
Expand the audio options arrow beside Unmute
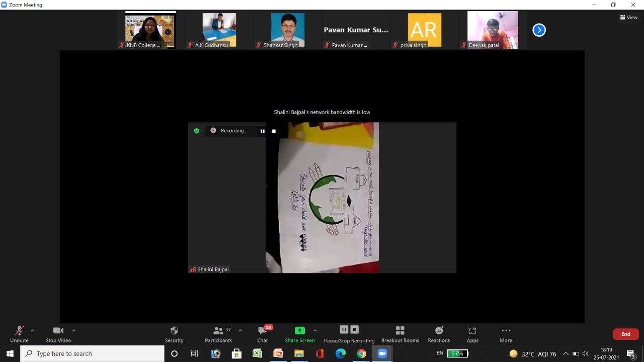pyautogui.click(x=33, y=330)
